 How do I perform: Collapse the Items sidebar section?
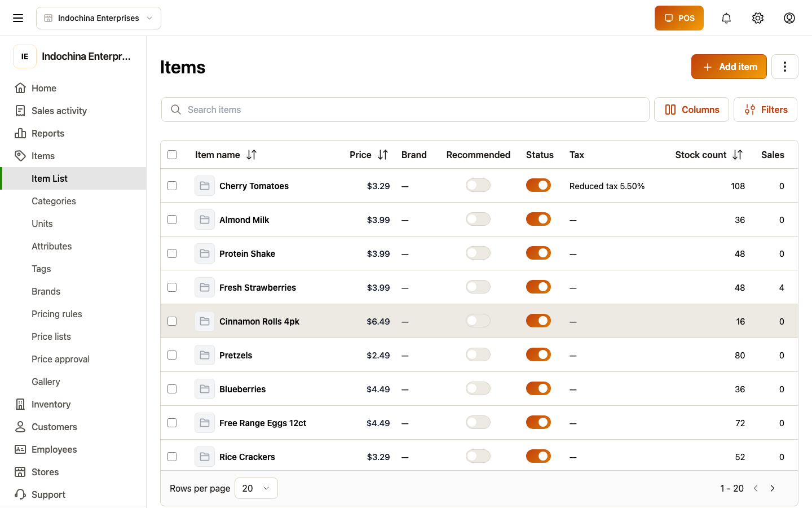(x=73, y=156)
